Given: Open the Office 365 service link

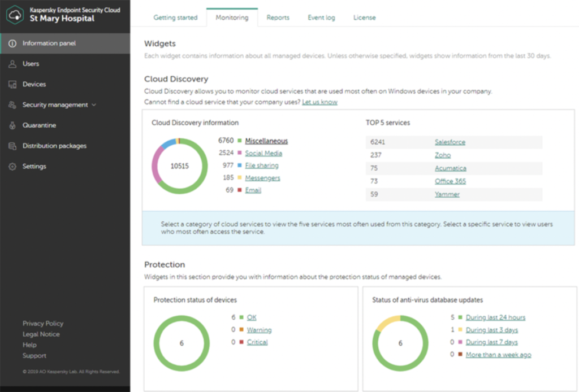Looking at the screenshot, I should pyautogui.click(x=450, y=181).
